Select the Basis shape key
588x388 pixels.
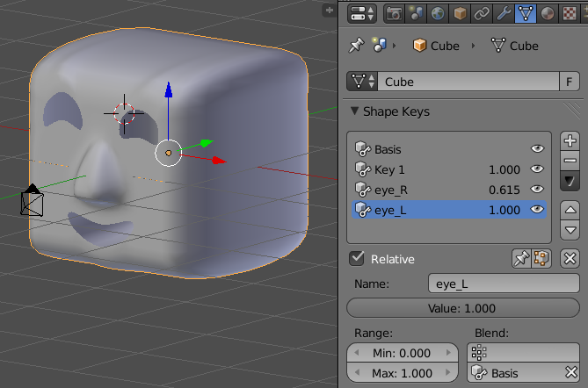tap(449, 149)
